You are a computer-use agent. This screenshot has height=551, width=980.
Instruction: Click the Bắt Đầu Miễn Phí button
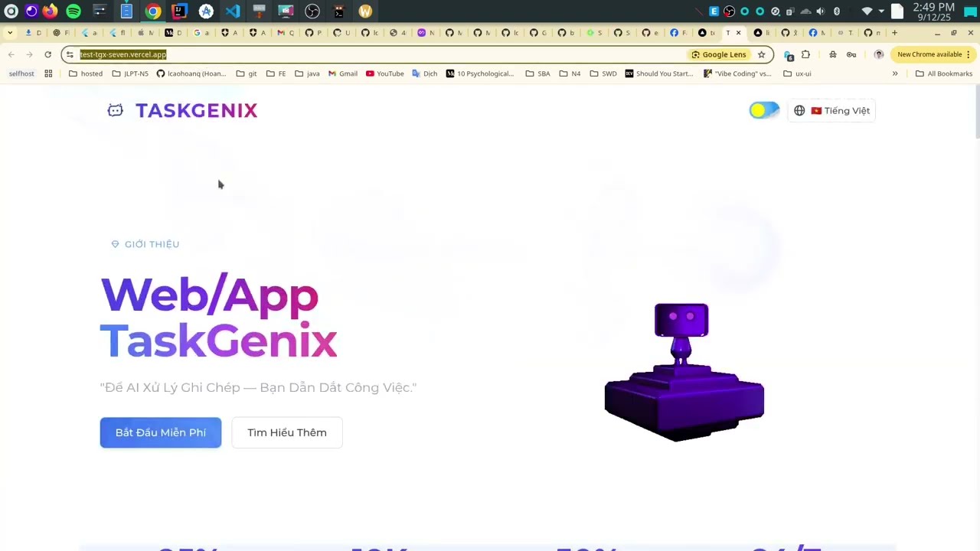point(161,432)
